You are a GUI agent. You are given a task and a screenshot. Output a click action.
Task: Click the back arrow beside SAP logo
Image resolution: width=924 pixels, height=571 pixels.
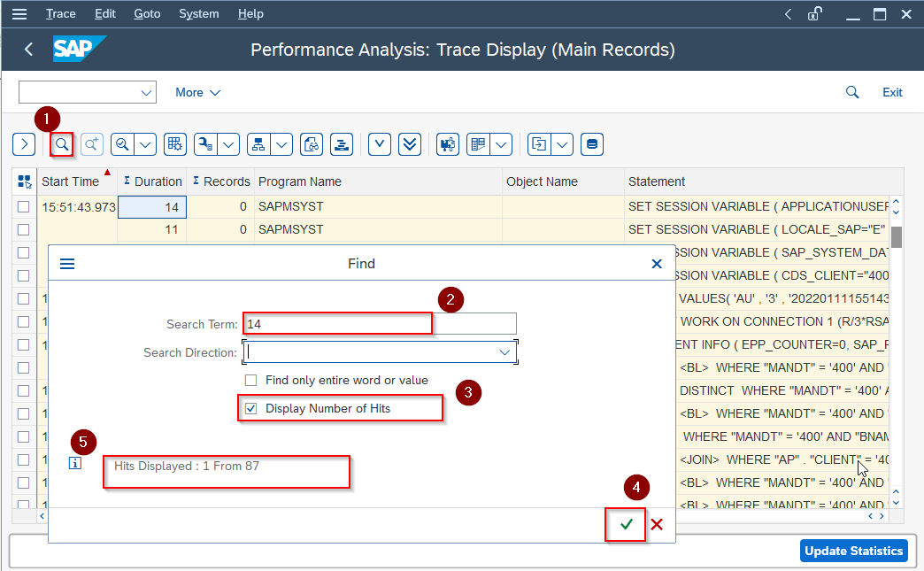[x=28, y=50]
